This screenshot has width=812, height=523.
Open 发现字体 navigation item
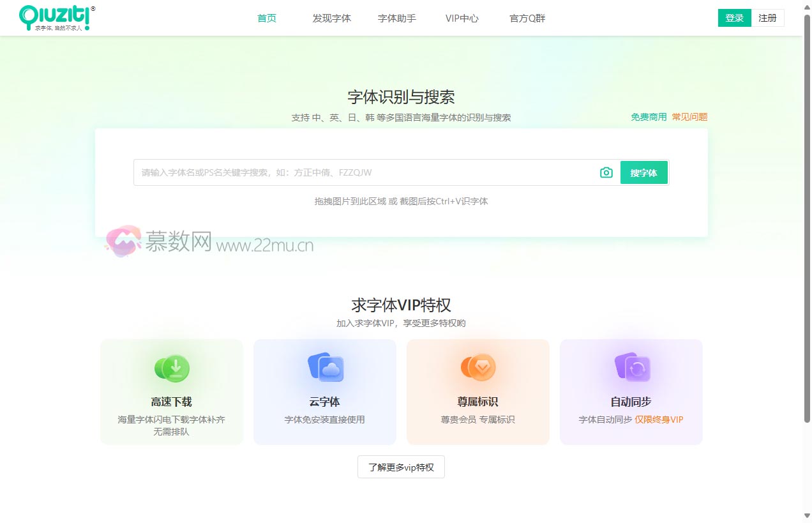[331, 18]
